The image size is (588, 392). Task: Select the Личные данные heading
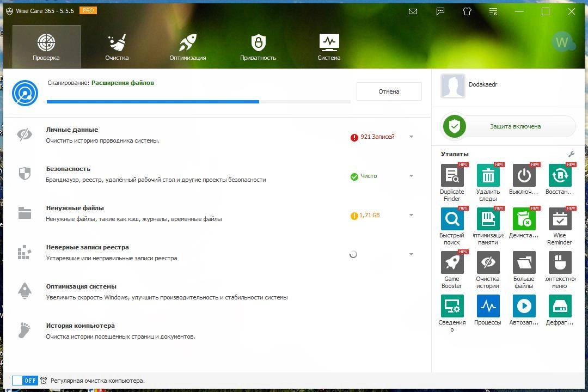pyautogui.click(x=72, y=130)
